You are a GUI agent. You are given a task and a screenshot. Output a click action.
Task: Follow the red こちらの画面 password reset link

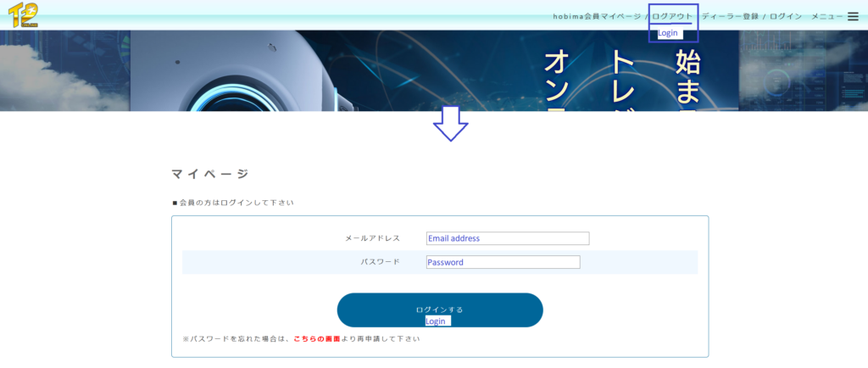317,338
